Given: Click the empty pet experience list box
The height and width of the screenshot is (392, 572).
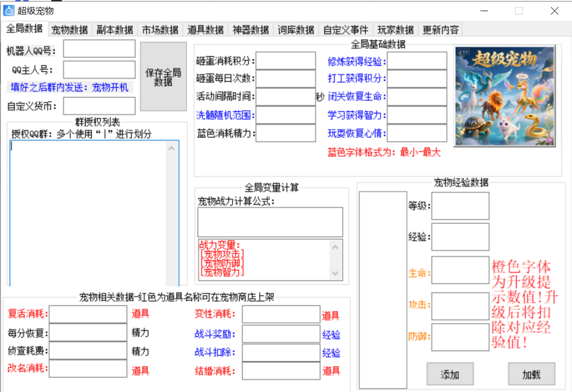Looking at the screenshot, I should (x=383, y=289).
